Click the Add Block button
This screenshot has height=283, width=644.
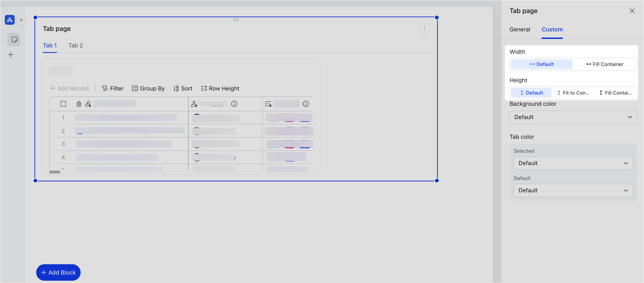tap(58, 272)
